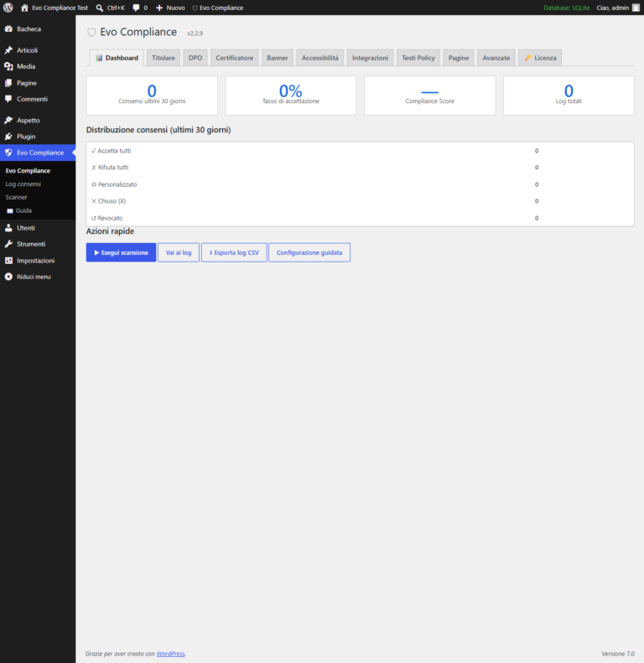The image size is (644, 663).
Task: Click the WordPress logo icon
Action: pos(8,8)
